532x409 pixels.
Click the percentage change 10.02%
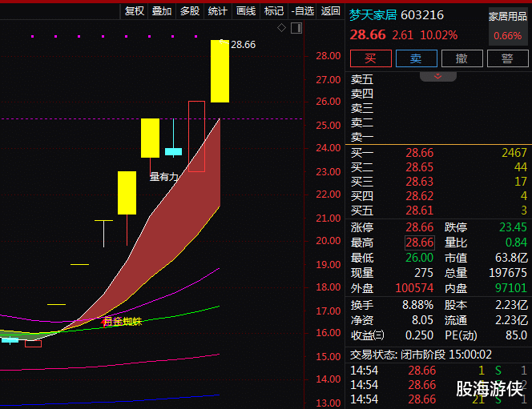coord(439,35)
